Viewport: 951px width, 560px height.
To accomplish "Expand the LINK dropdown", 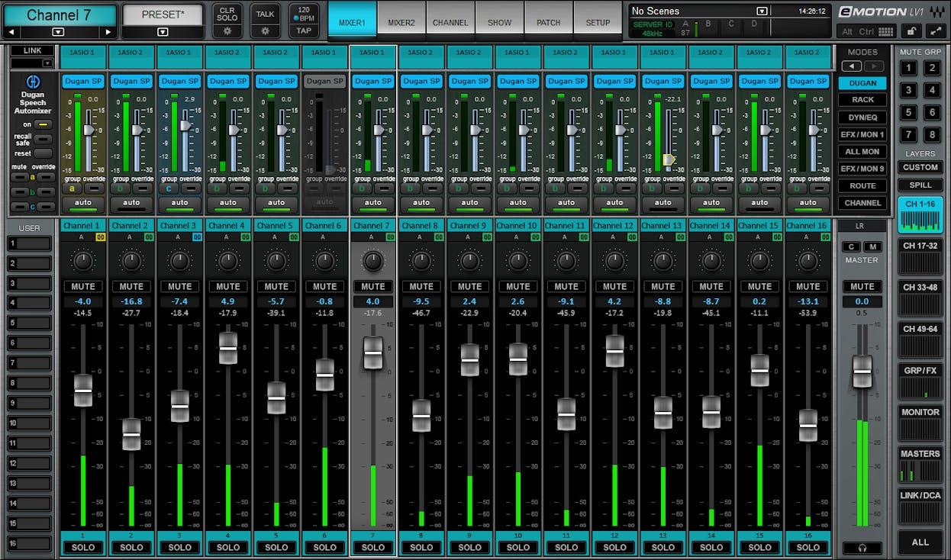I will pos(47,63).
